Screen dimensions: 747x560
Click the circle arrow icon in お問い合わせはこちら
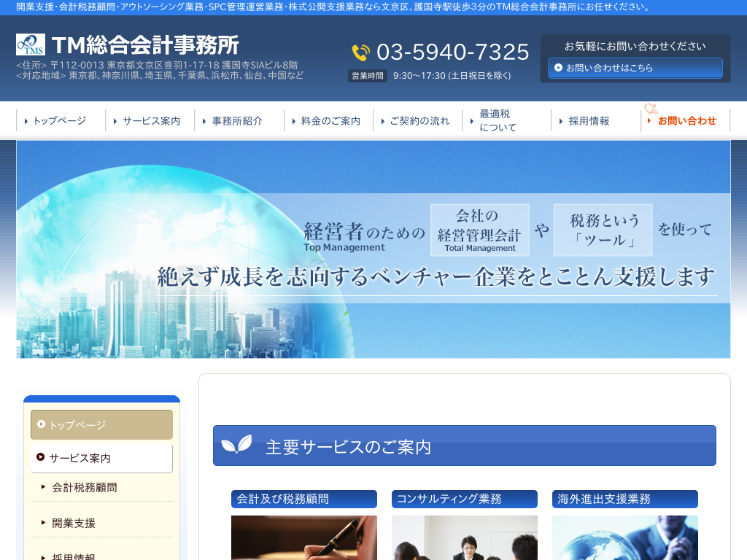tap(558, 68)
